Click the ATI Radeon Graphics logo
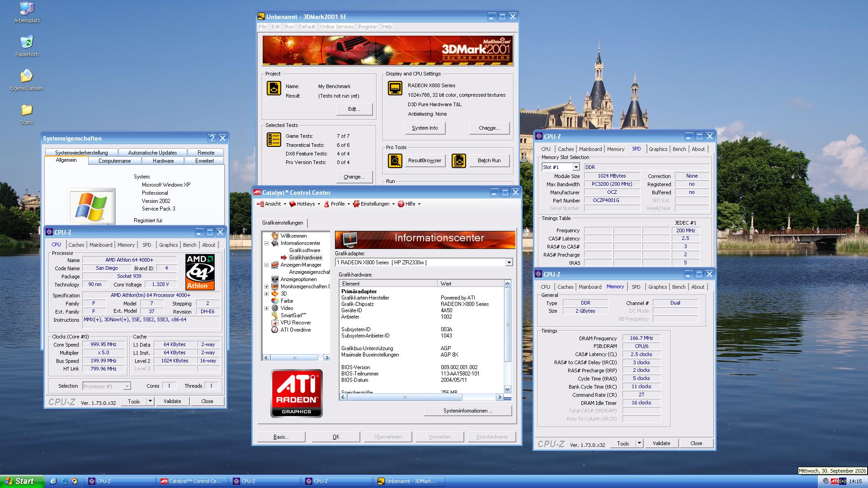This screenshot has height=488, width=868. point(297,393)
